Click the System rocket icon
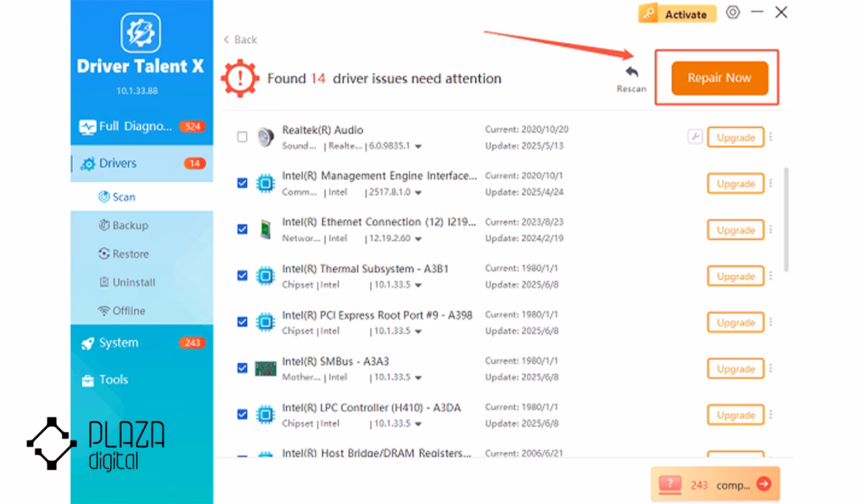This screenshot has height=504, width=864. click(x=88, y=343)
